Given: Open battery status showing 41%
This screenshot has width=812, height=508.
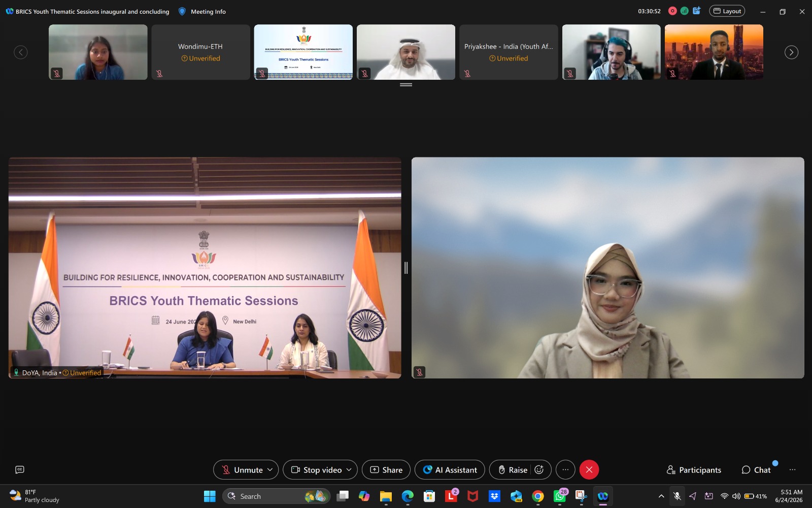Looking at the screenshot, I should coord(756,496).
